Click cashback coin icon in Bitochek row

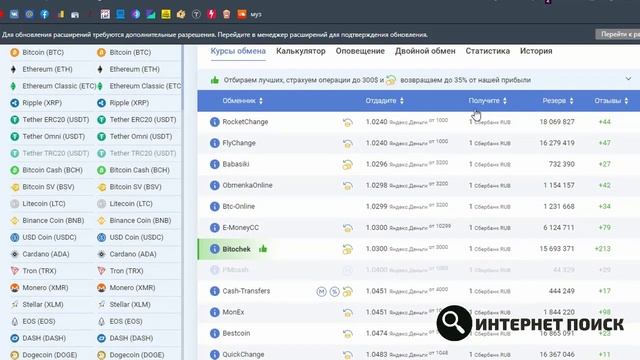(347, 249)
